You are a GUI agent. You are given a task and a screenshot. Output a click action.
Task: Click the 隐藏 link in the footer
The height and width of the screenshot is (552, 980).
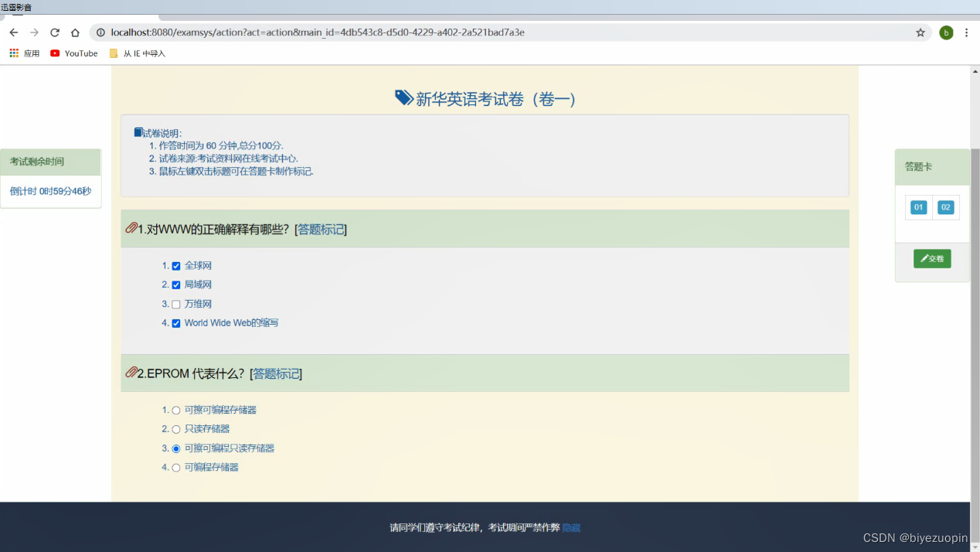571,528
